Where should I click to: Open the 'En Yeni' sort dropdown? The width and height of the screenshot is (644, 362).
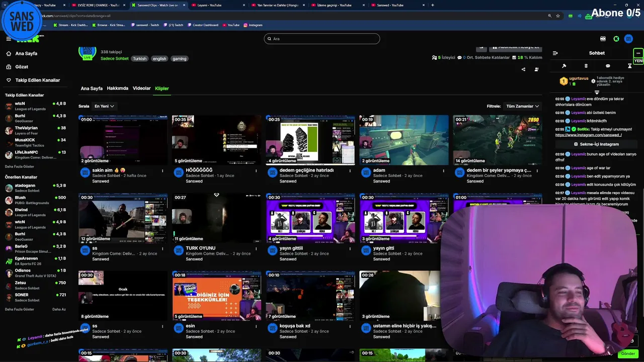[104, 106]
